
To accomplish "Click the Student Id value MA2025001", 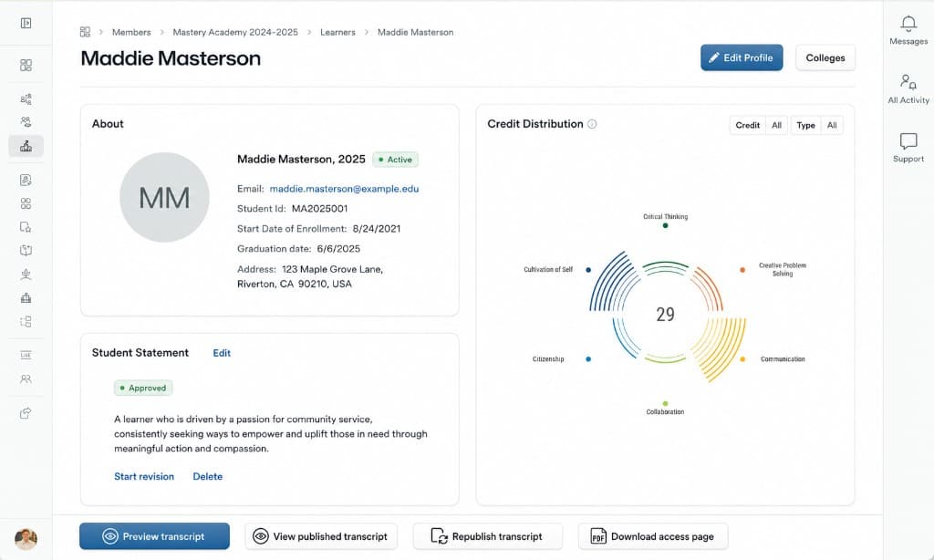I will 320,209.
